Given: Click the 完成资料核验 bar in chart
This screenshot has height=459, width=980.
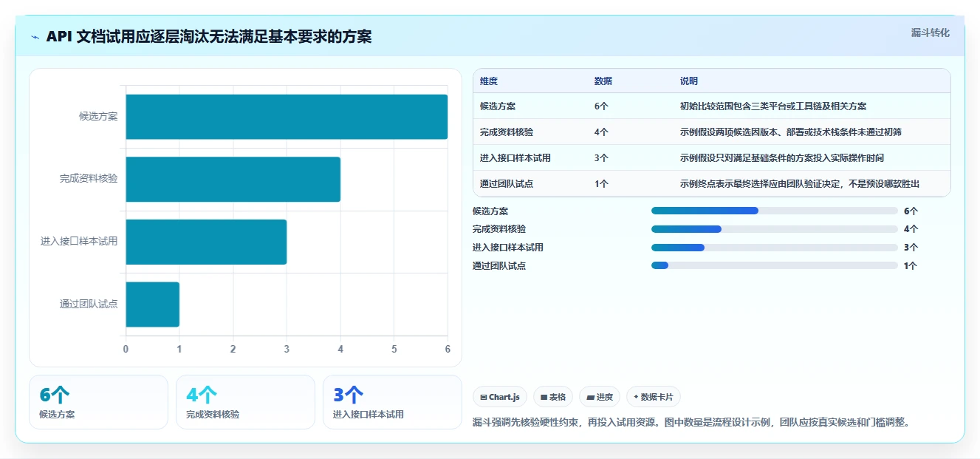Looking at the screenshot, I should (x=233, y=179).
